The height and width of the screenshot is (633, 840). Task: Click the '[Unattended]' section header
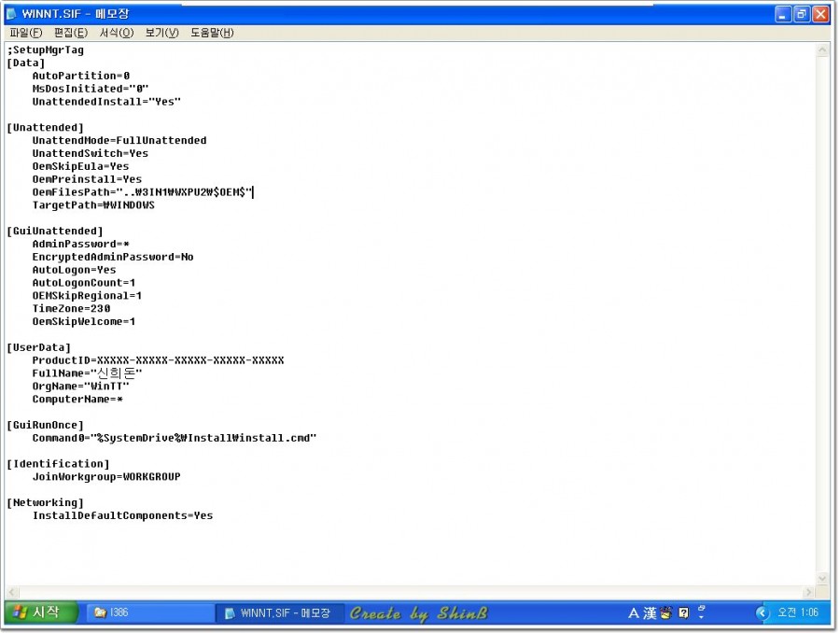(x=45, y=128)
